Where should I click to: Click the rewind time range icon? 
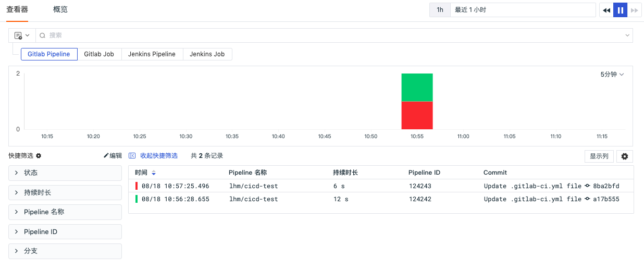[x=606, y=10]
